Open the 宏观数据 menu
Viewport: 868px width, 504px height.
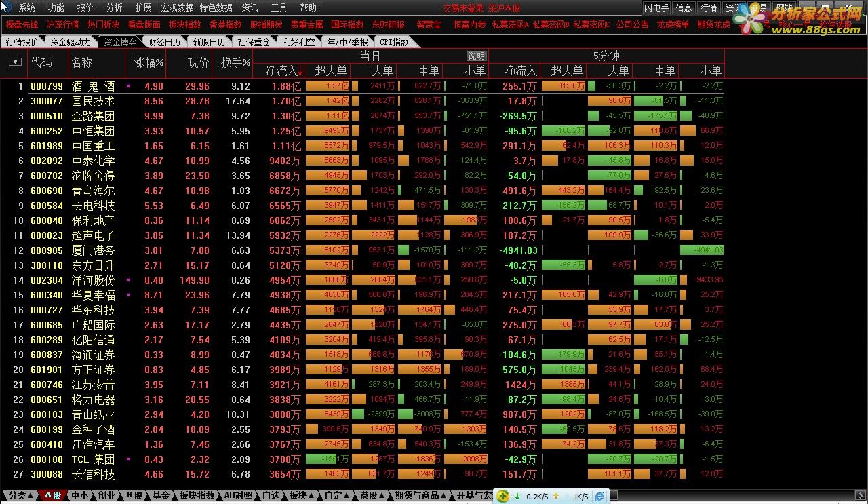[x=177, y=7]
